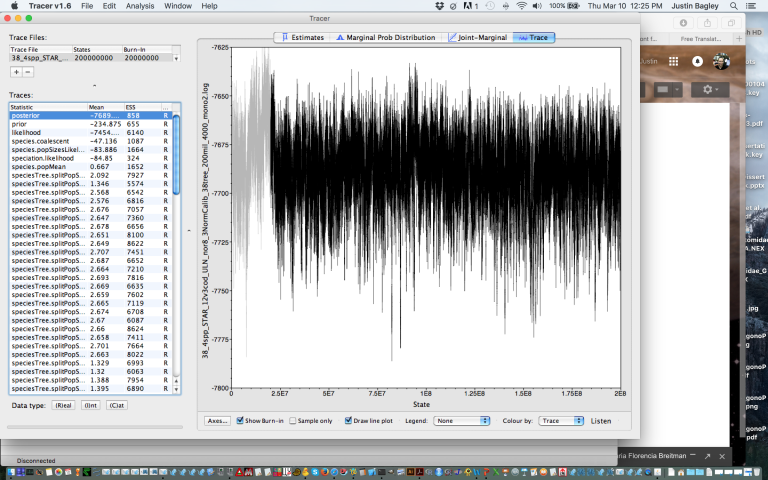
Task: Open Google apps grid in browser window
Action: tap(673, 61)
